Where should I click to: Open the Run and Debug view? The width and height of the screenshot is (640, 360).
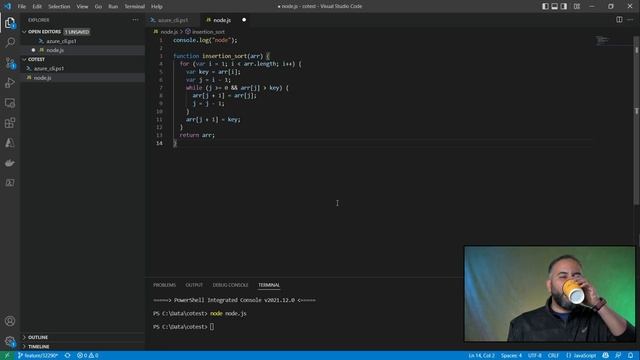(10, 83)
